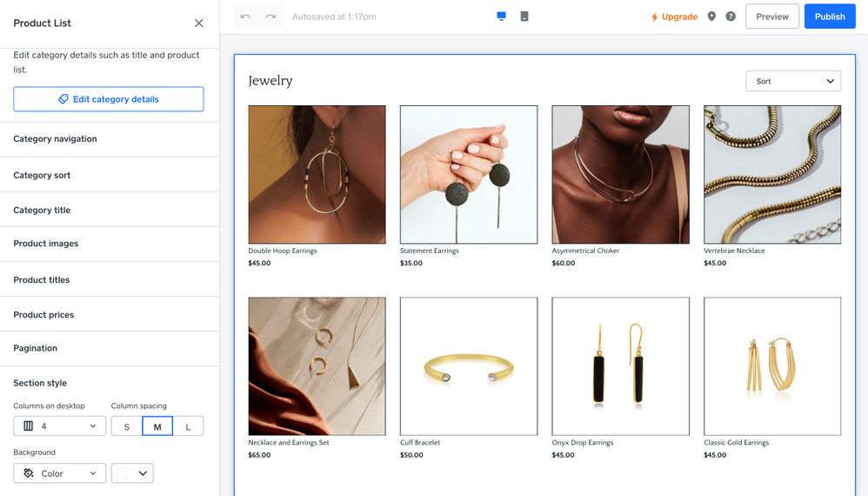
Task: Close the Product List panel
Action: point(198,23)
